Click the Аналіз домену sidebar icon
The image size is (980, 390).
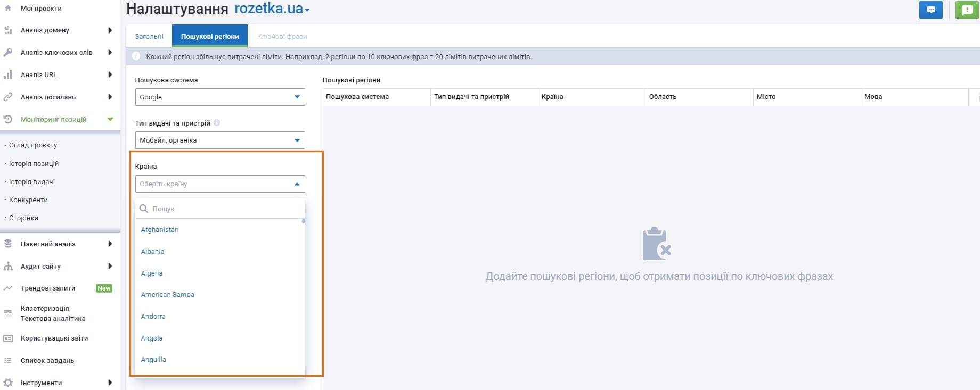coord(8,30)
